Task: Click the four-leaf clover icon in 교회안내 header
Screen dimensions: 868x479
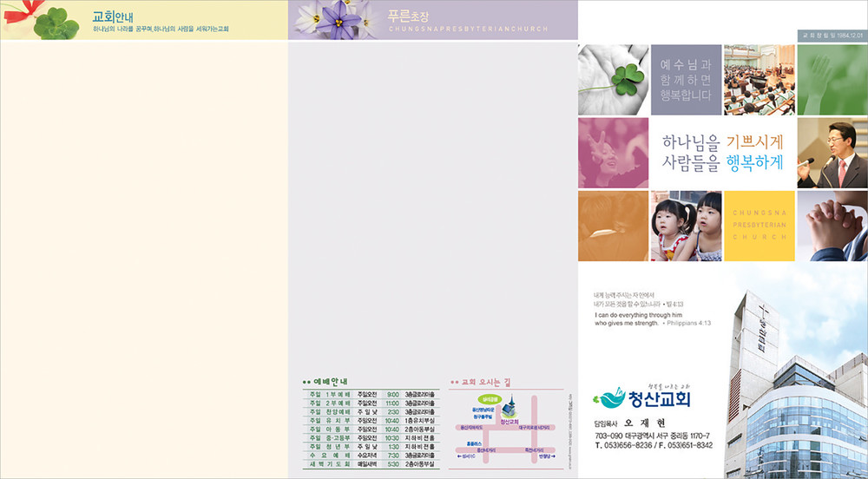Action: (60, 21)
